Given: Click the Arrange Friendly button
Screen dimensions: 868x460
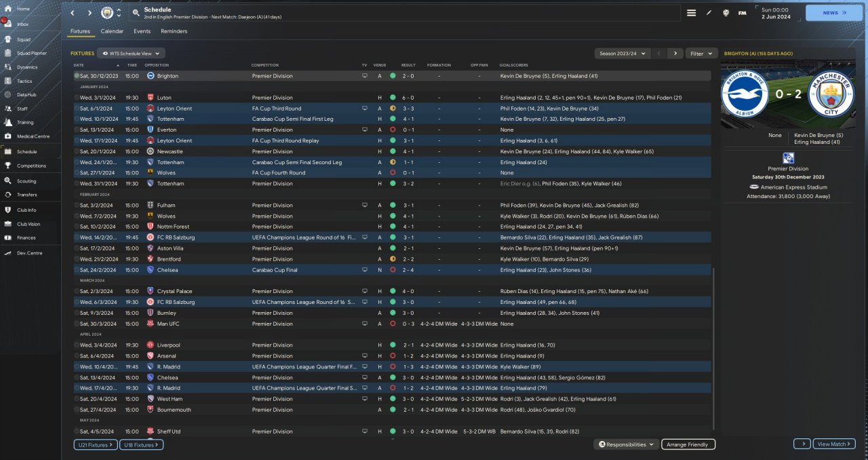Looking at the screenshot, I should tap(688, 444).
